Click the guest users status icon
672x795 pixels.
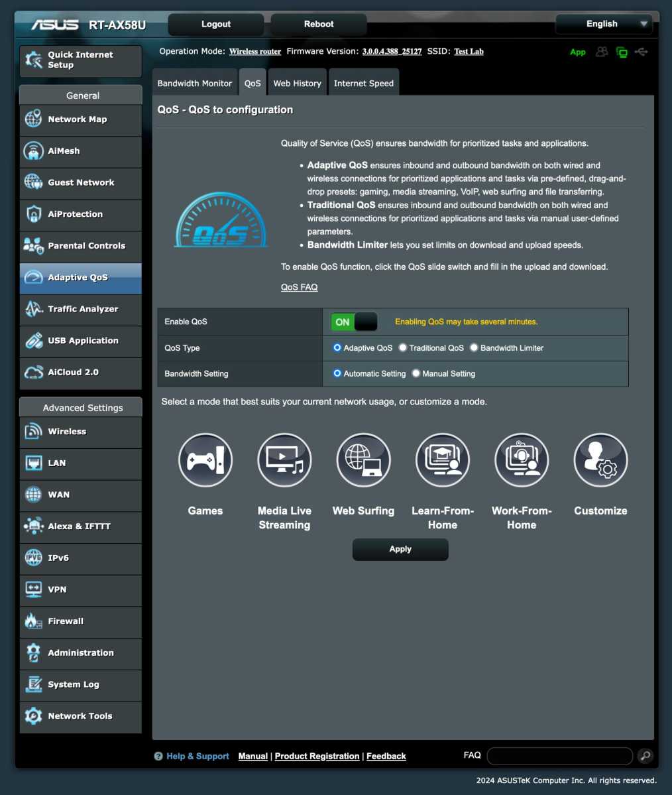602,52
